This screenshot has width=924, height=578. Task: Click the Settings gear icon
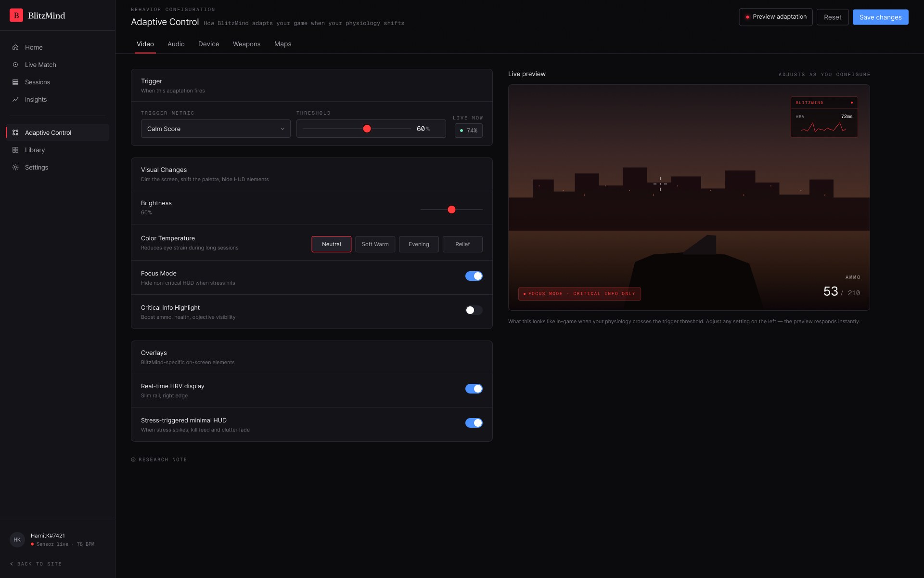15,167
